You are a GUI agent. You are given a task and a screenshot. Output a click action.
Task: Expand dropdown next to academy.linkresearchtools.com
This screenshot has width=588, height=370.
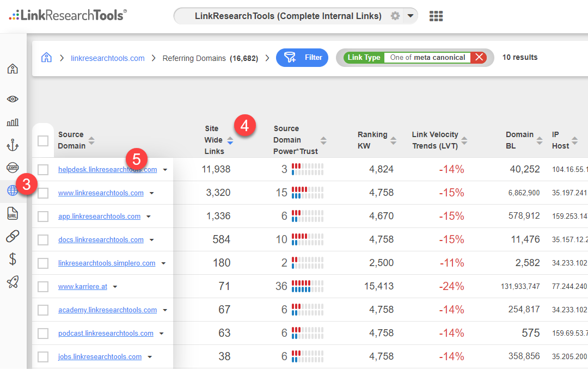pyautogui.click(x=165, y=310)
